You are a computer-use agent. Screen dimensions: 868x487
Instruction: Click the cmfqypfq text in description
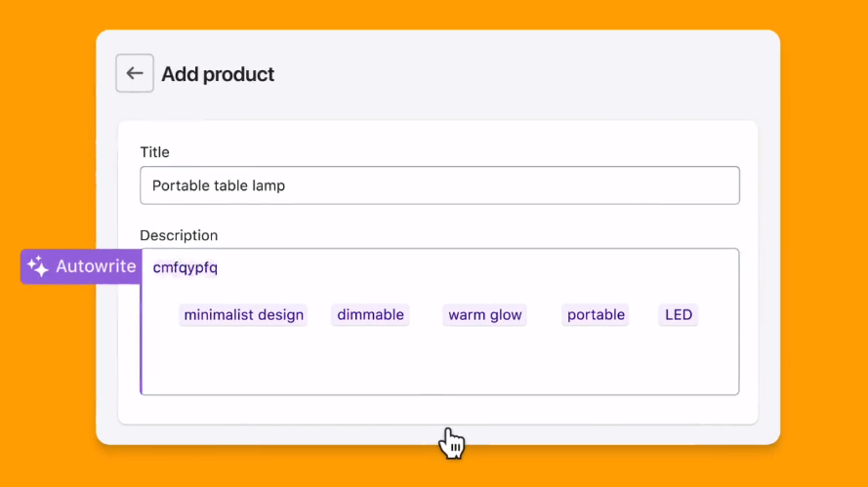pyautogui.click(x=185, y=267)
